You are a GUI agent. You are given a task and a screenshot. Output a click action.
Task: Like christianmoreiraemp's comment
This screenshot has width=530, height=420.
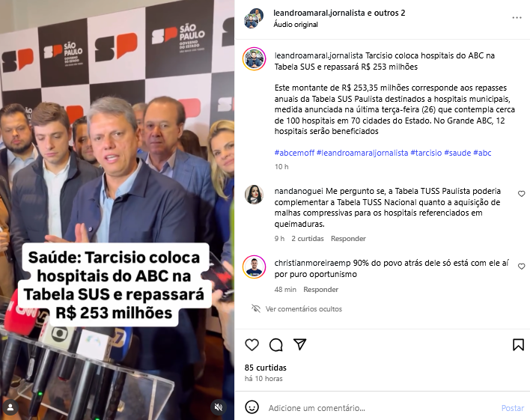[x=522, y=267]
